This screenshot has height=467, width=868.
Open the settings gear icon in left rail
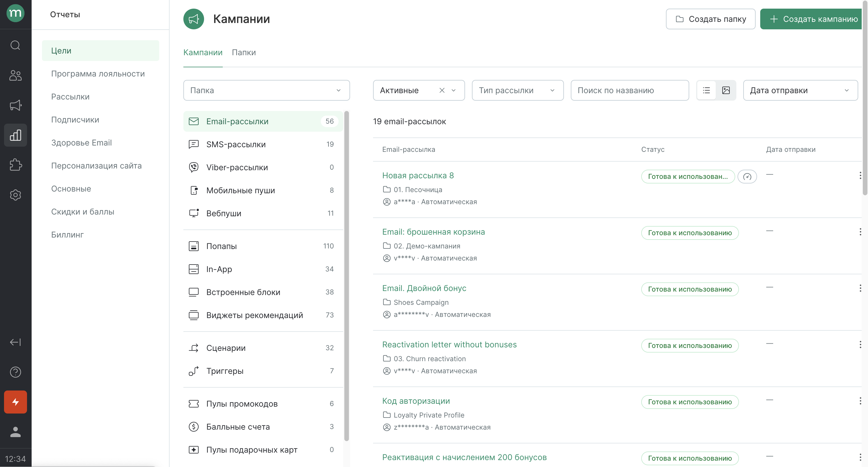16,195
